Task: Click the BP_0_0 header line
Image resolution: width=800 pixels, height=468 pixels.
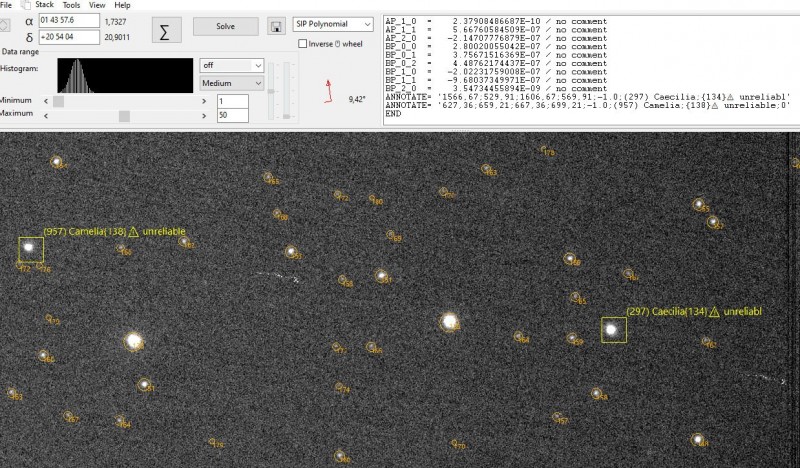Action: [496, 46]
